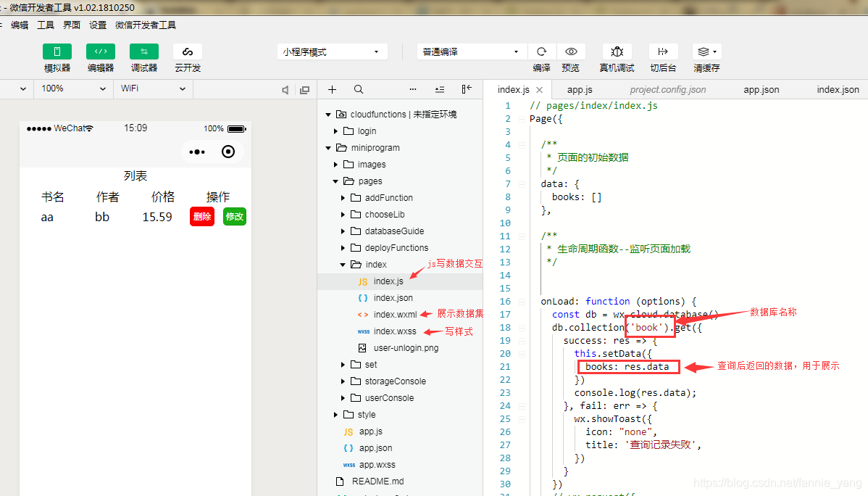Open app.json in file tree
This screenshot has height=496, width=868.
pyautogui.click(x=400, y=448)
